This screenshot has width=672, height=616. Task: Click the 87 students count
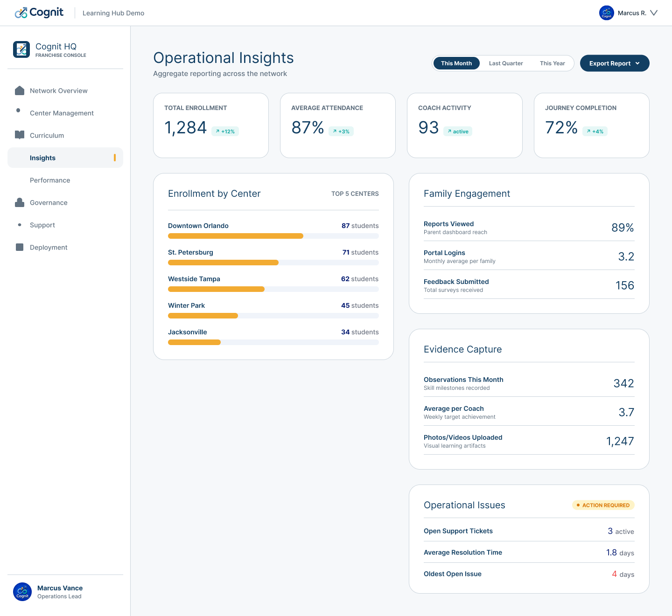(360, 226)
